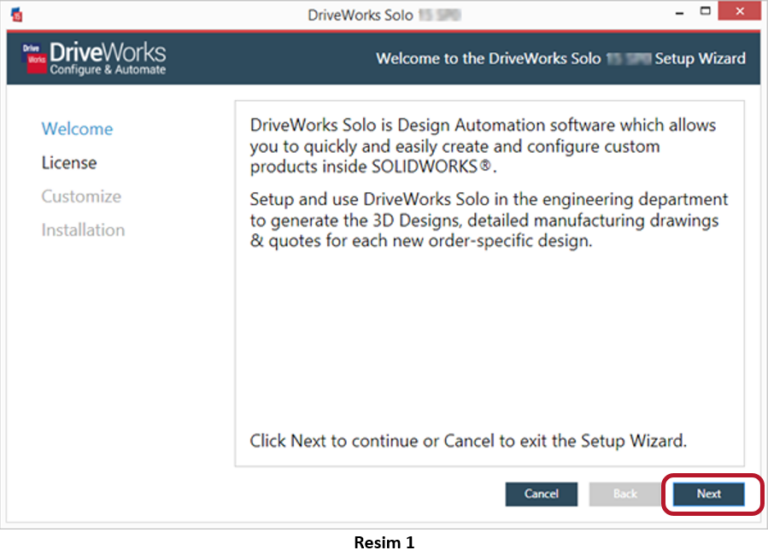Go to the License step in the sidebar

pyautogui.click(x=69, y=162)
